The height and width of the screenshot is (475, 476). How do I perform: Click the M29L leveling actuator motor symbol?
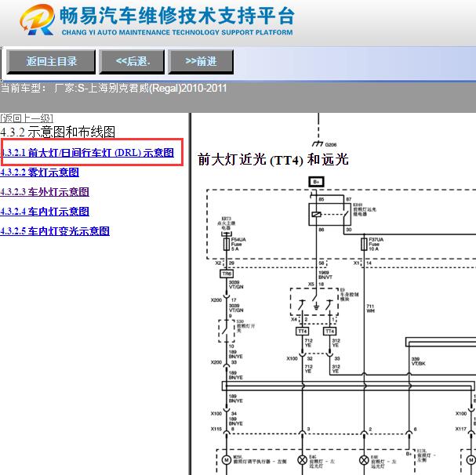click(x=226, y=460)
